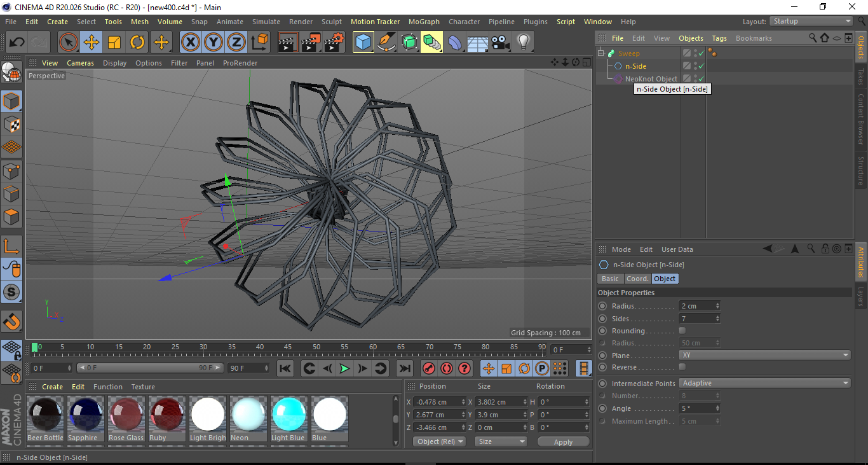Activate the Move tool
868x465 pixels.
(92, 43)
